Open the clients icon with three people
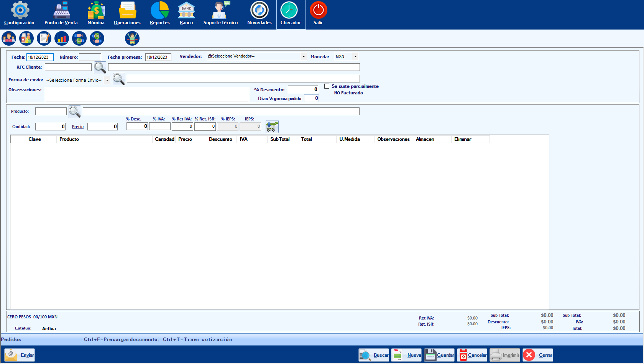Screen dimensions: 644x364 [9, 38]
